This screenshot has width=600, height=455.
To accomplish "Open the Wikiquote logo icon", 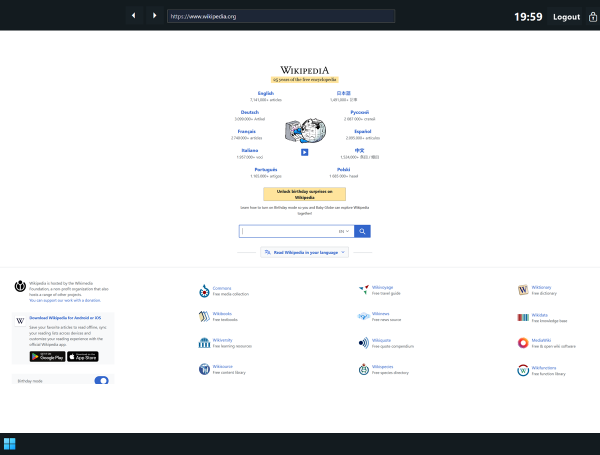I will [x=363, y=343].
